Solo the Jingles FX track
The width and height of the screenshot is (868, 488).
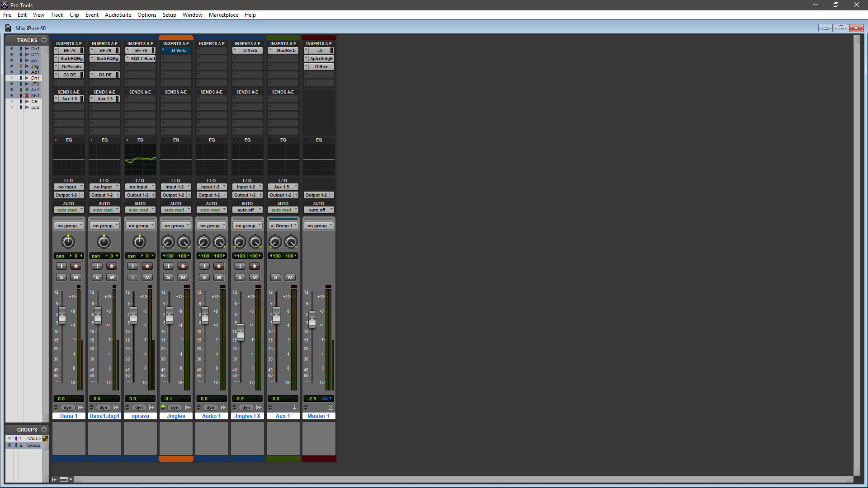coord(240,277)
